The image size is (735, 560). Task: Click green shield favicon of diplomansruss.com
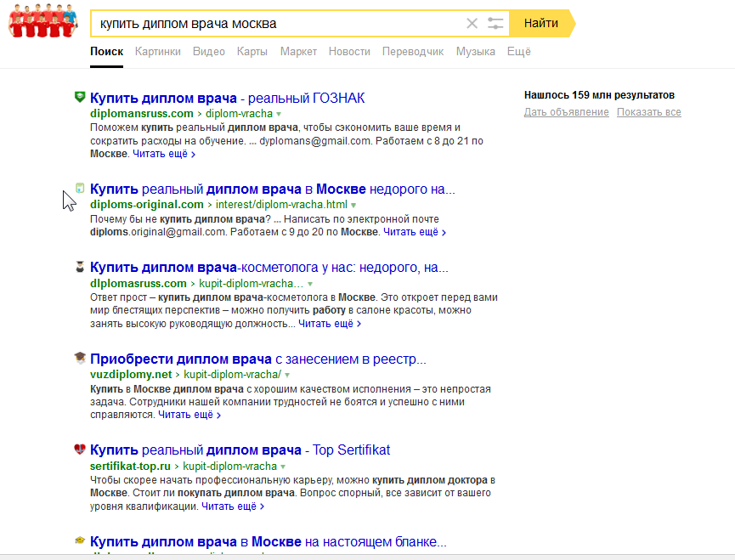[x=80, y=97]
